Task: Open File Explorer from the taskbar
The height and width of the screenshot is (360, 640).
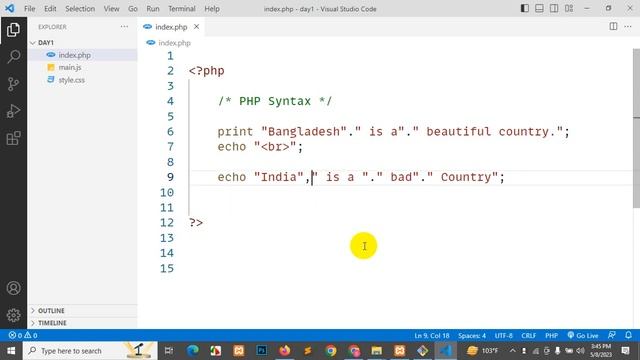Action: click(377, 351)
